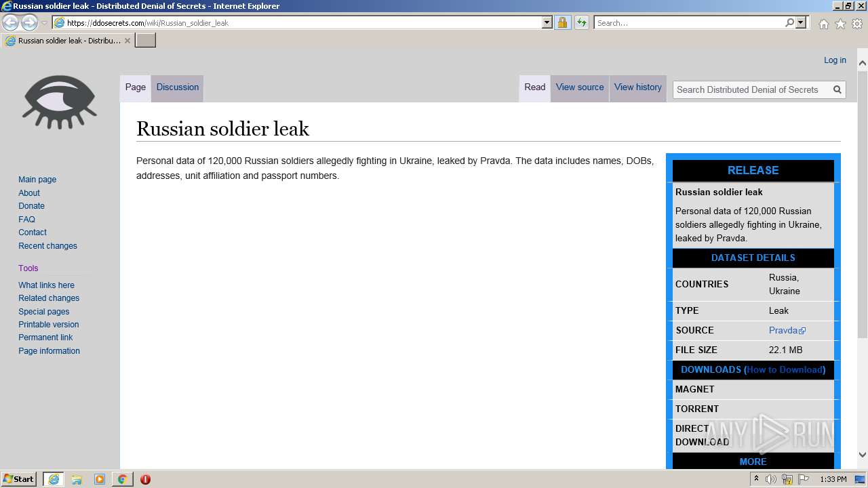
Task: Click the browser Forward arrow button
Action: [29, 22]
